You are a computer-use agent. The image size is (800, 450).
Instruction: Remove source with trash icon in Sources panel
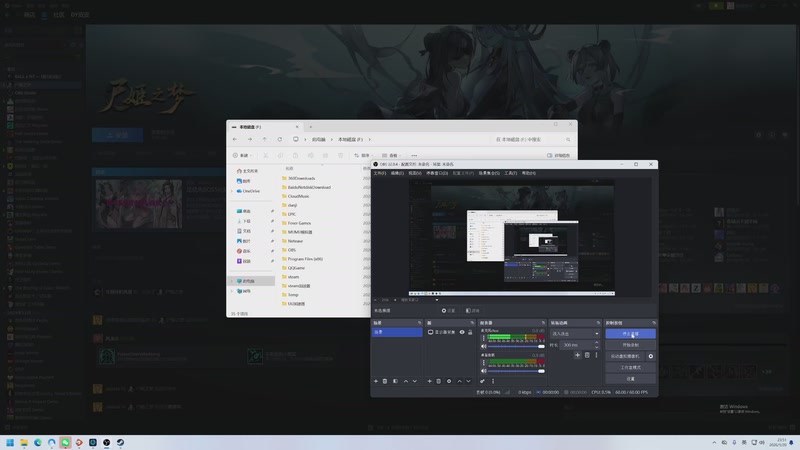coord(439,381)
